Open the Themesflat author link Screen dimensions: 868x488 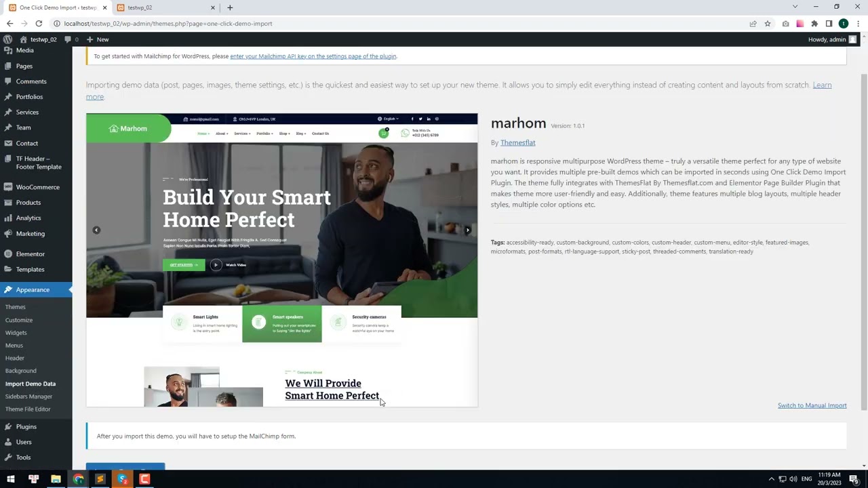517,142
